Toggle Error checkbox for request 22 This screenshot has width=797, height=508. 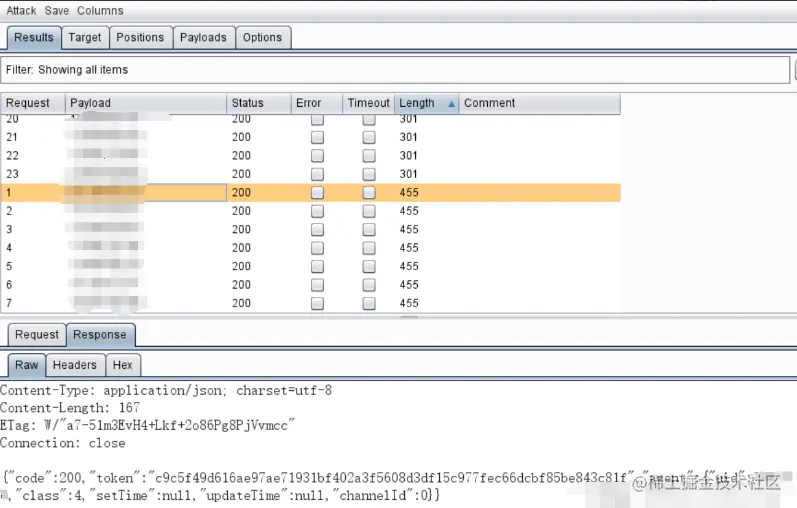[x=317, y=156]
